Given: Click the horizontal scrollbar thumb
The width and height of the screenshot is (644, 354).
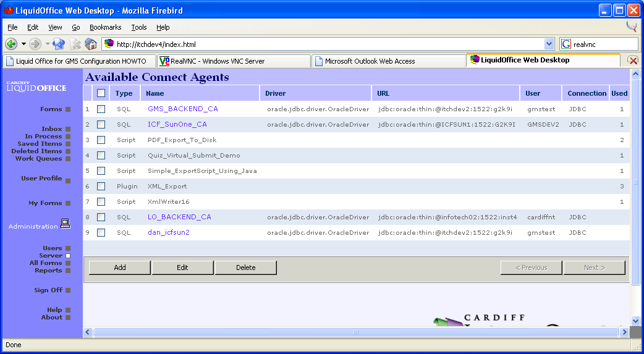Looking at the screenshot, I should point(355,332).
